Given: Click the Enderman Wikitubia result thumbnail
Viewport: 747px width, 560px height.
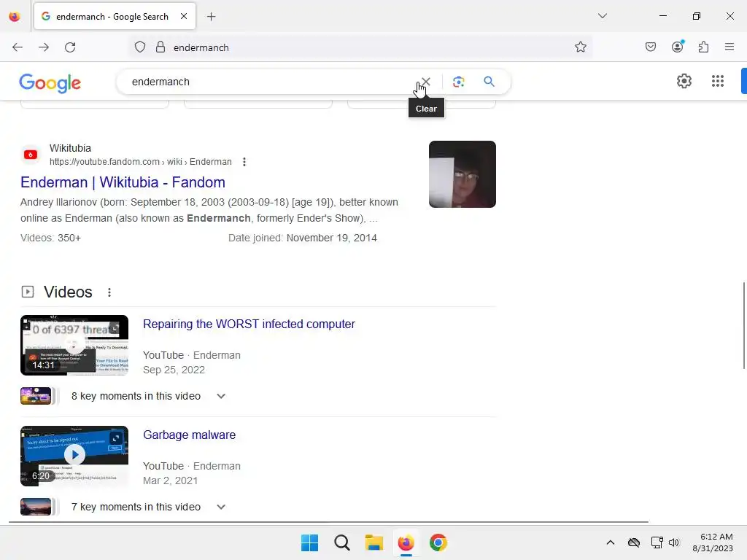Looking at the screenshot, I should [462, 174].
